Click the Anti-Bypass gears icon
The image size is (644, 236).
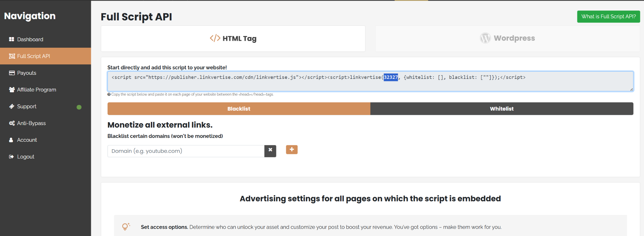(x=12, y=123)
